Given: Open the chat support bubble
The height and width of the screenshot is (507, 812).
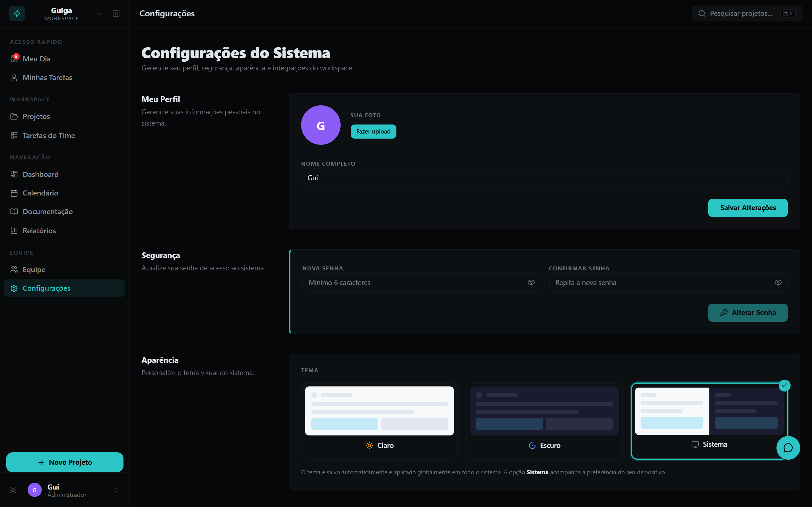Looking at the screenshot, I should [x=788, y=448].
